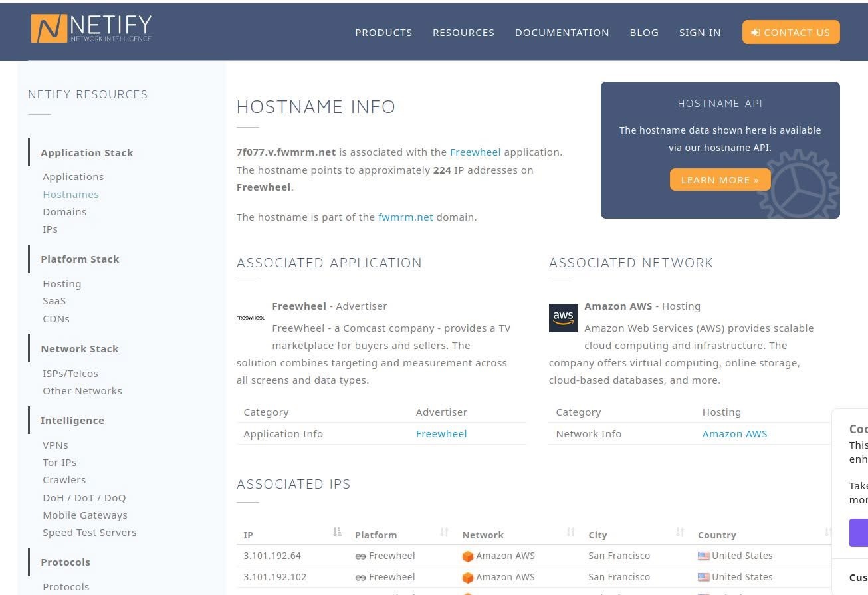
Task: Open Tor IPs under Intelligence
Action: 59,463
